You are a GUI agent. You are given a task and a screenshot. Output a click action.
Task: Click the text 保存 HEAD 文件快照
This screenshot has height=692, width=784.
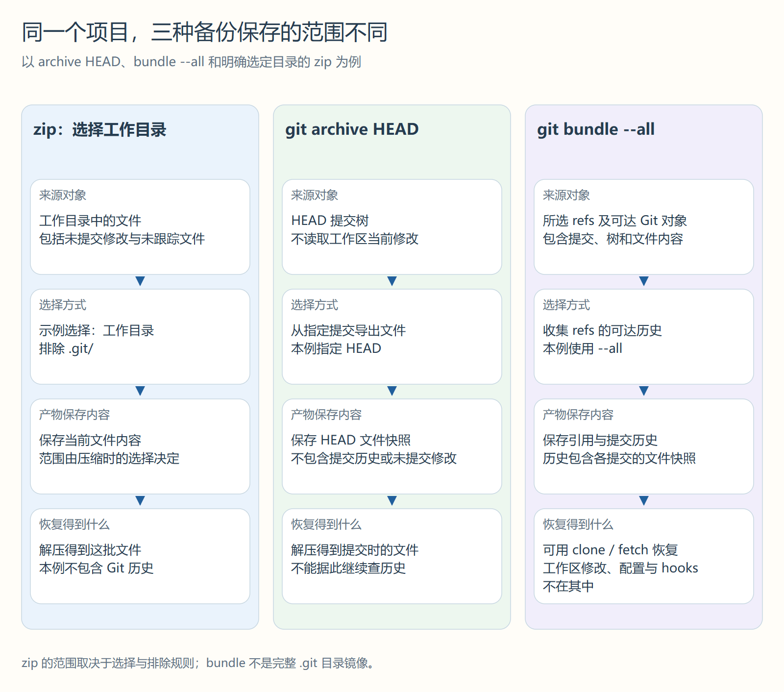pyautogui.click(x=351, y=440)
